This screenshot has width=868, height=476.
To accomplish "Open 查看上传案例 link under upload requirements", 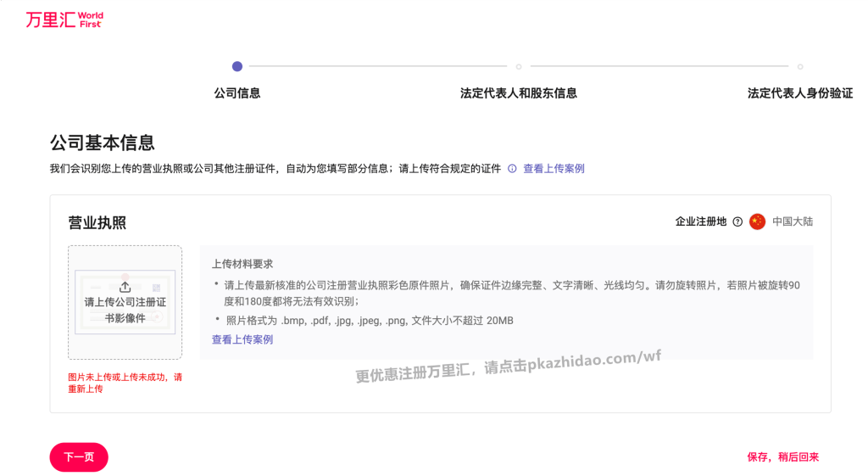I will pyautogui.click(x=242, y=339).
